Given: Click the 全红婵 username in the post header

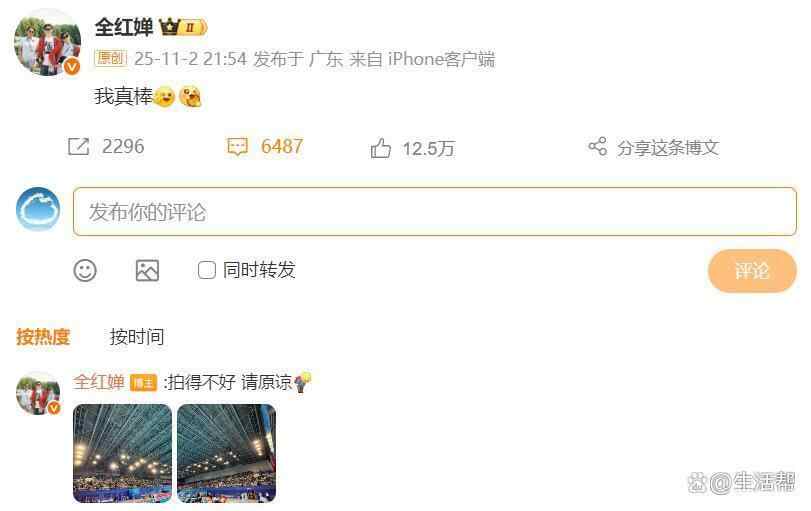Looking at the screenshot, I should click(124, 27).
